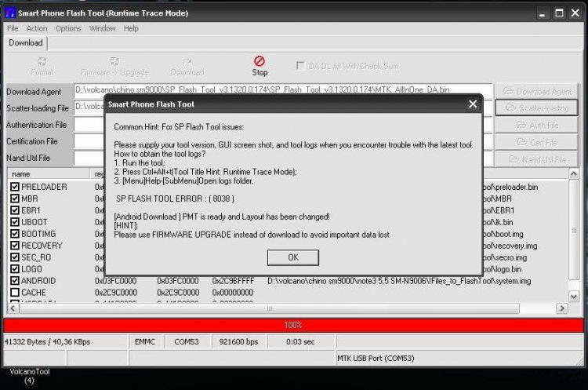Click the horizontal scrollbar thumb
Screen dimensions: 588x390
pyautogui.click(x=269, y=308)
